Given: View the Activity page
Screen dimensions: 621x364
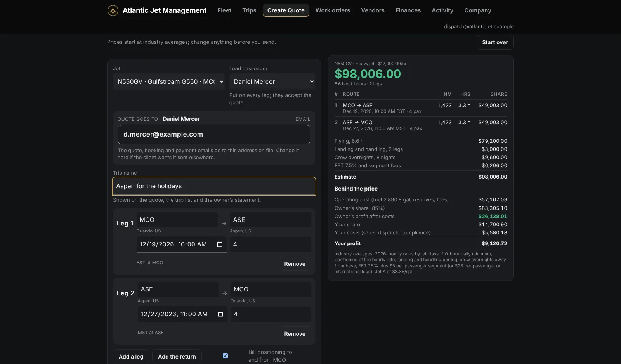Looking at the screenshot, I should [442, 10].
